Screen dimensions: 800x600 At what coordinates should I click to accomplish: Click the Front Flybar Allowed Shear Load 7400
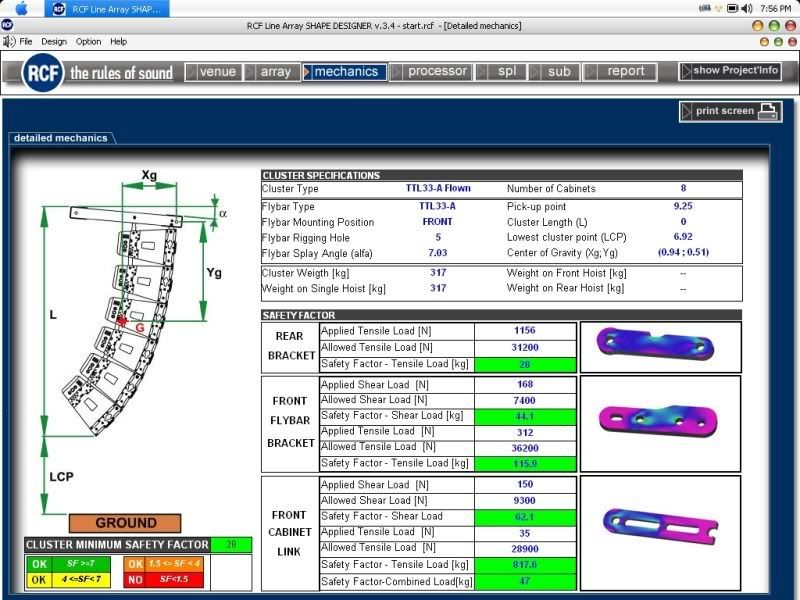525,401
